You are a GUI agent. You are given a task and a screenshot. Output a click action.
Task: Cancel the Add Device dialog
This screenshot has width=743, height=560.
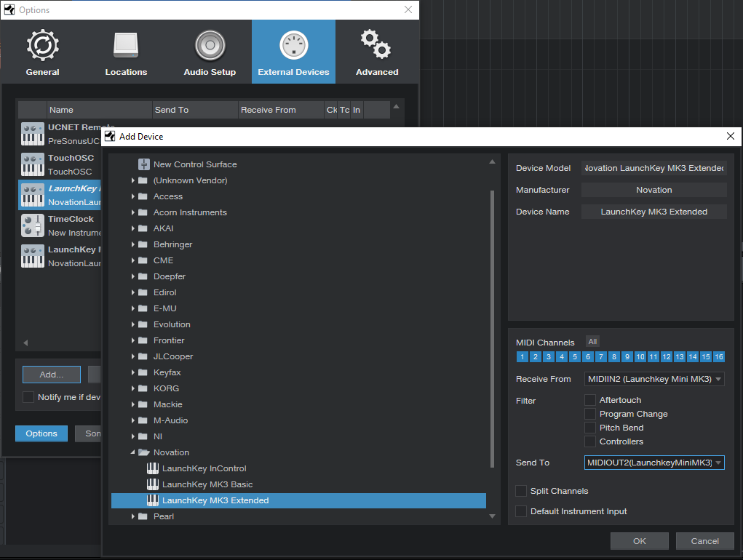(704, 541)
